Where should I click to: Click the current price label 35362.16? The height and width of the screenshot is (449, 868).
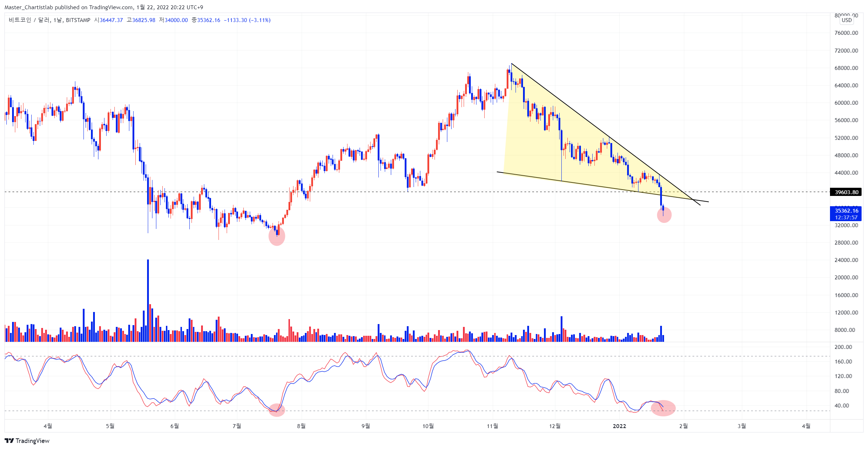pos(846,211)
